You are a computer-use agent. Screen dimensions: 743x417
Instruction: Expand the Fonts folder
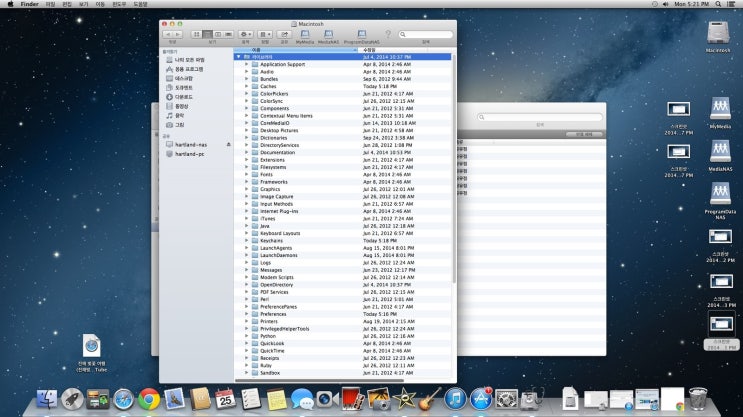[246, 174]
